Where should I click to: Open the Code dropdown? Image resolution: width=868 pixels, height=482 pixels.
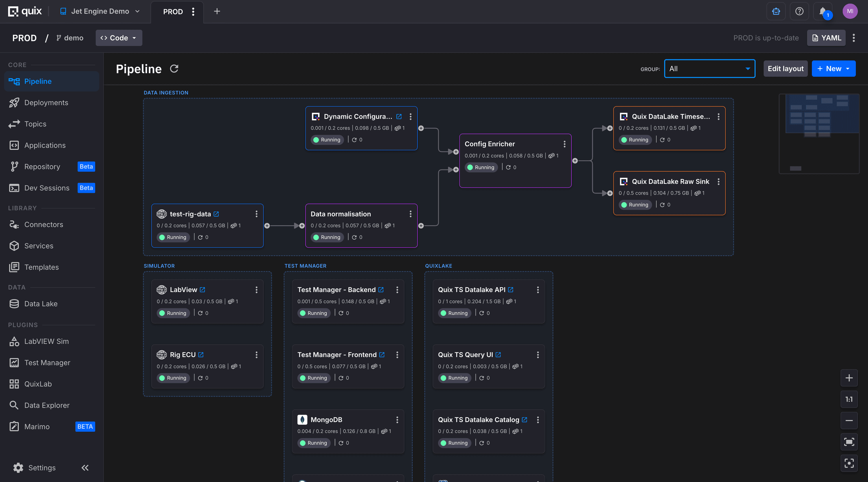tap(119, 38)
